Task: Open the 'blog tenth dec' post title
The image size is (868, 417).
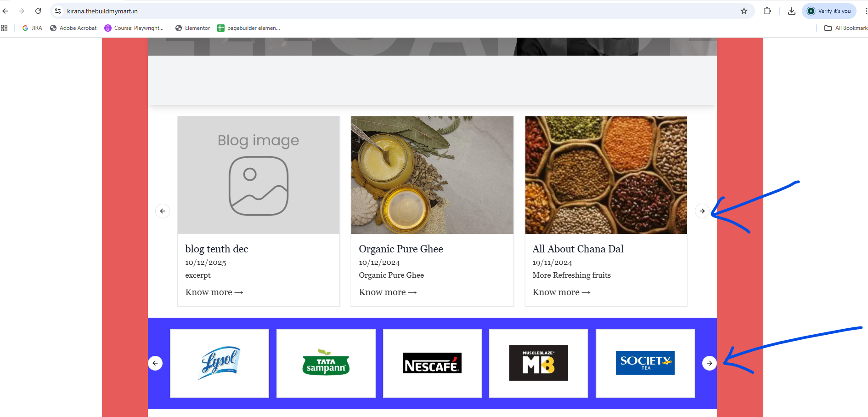Action: [x=217, y=249]
